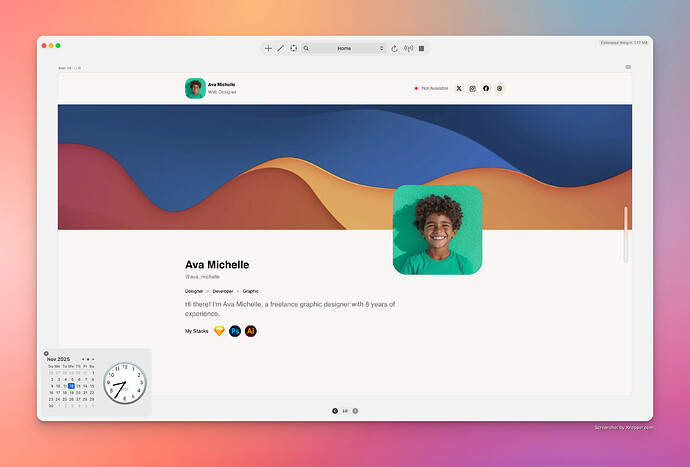
Task: Go to previous month in calendar widget
Action: click(x=83, y=358)
